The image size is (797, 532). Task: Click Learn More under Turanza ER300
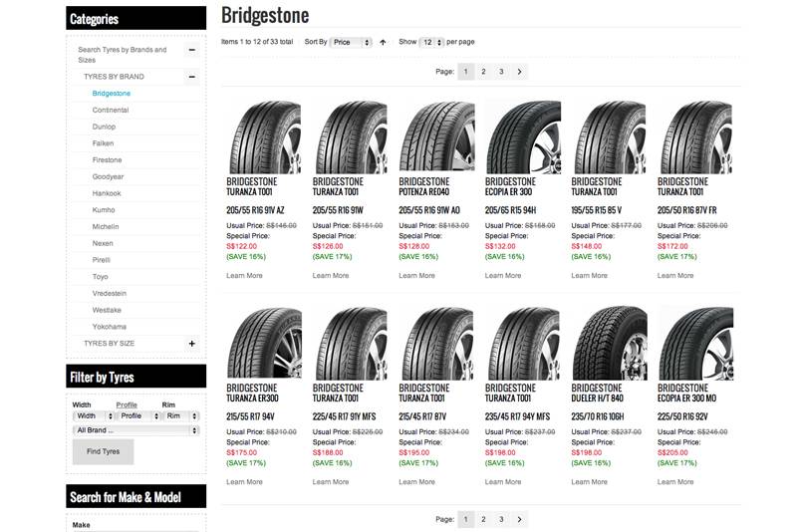point(244,482)
